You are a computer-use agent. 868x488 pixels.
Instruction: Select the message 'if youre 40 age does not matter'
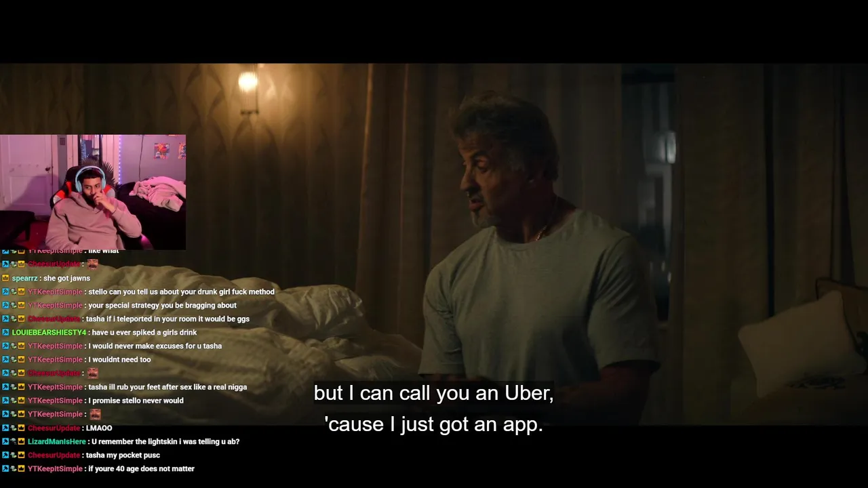[141, 468]
